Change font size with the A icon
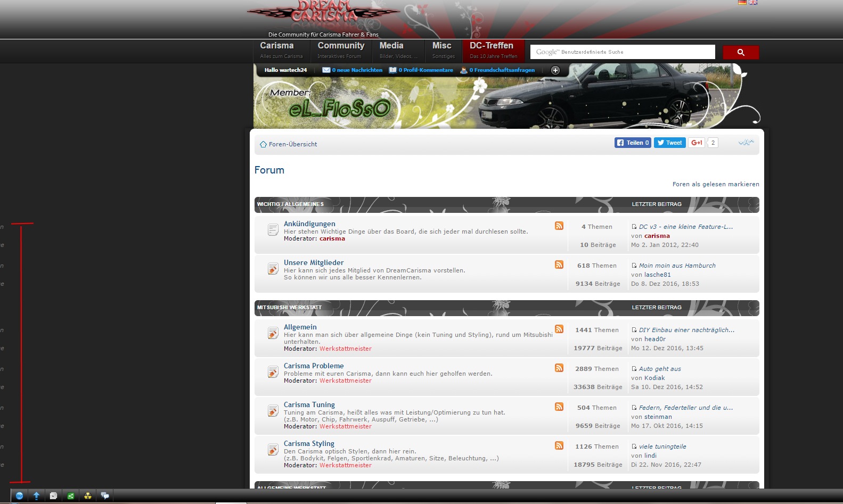 [x=746, y=142]
